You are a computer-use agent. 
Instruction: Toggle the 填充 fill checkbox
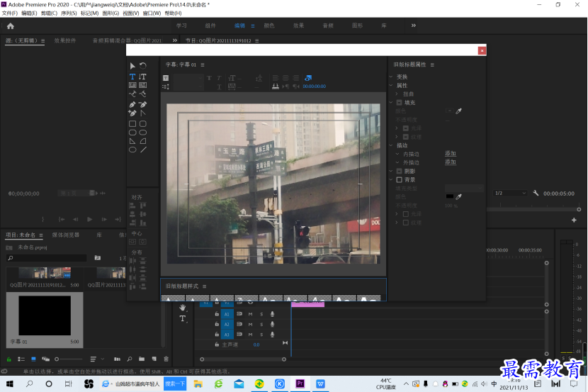coord(400,102)
